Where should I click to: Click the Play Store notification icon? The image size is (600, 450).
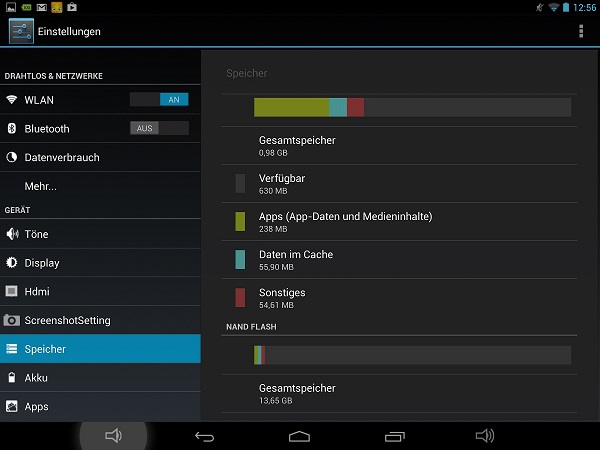(x=72, y=7)
